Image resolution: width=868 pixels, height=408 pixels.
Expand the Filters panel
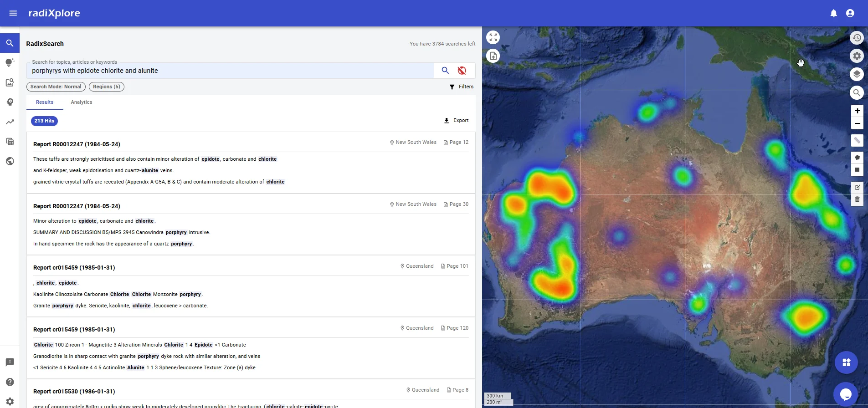point(461,87)
